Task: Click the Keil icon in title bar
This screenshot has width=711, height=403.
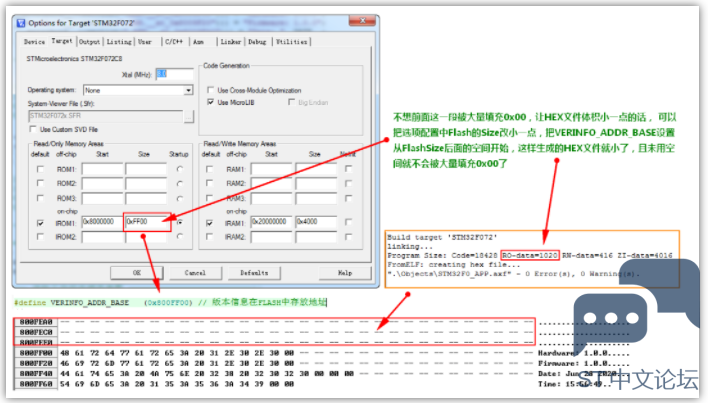Action: (21, 23)
